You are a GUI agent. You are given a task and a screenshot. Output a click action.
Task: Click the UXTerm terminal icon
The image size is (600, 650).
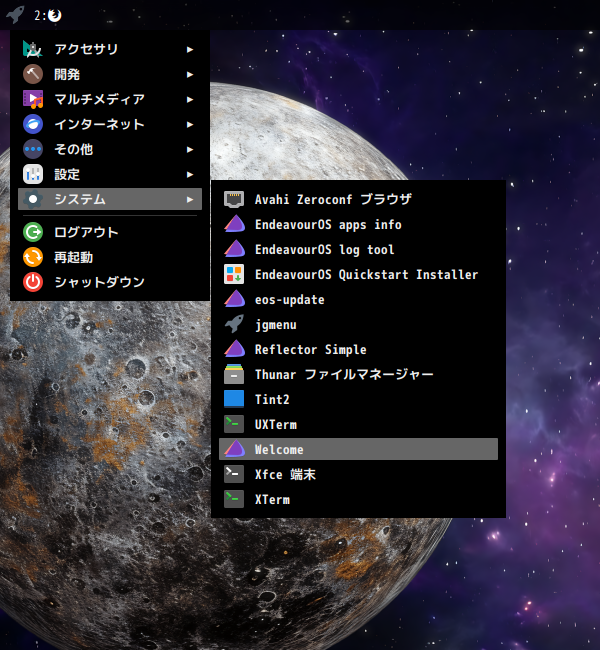(234, 424)
